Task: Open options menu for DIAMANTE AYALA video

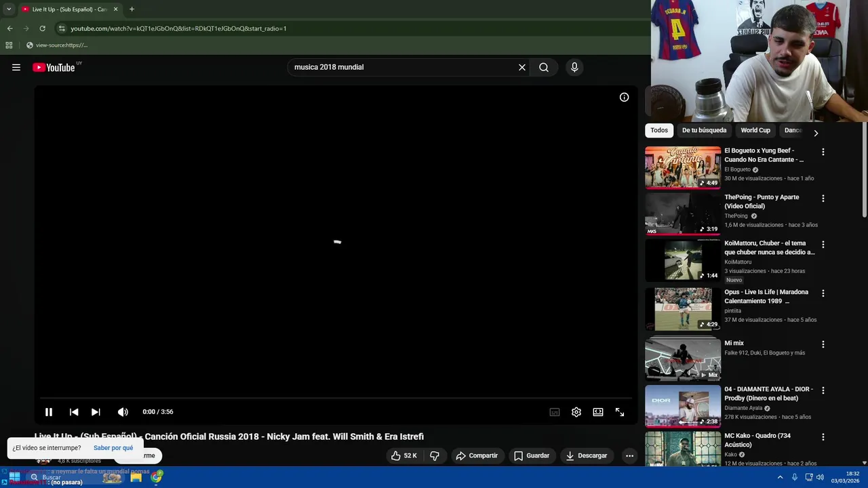Action: coord(823,390)
